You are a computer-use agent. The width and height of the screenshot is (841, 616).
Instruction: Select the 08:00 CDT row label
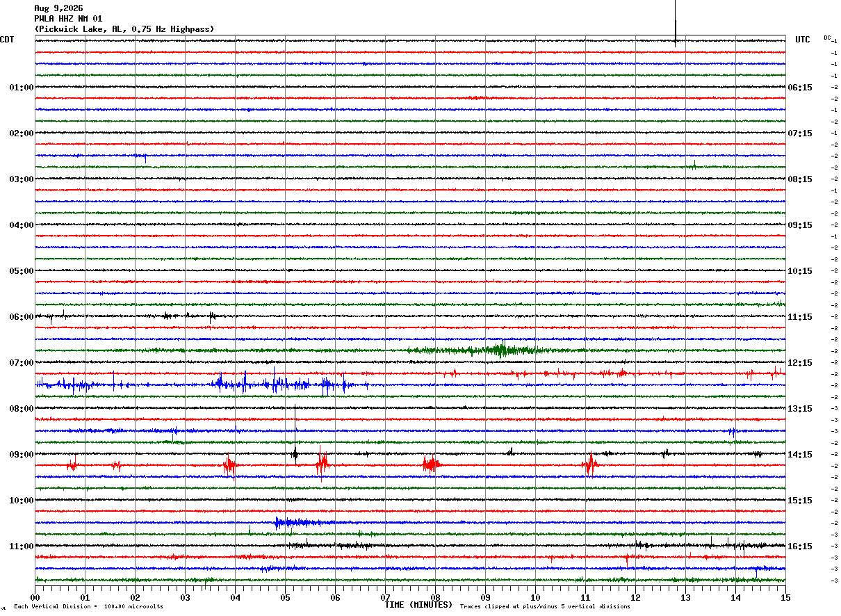click(22, 409)
